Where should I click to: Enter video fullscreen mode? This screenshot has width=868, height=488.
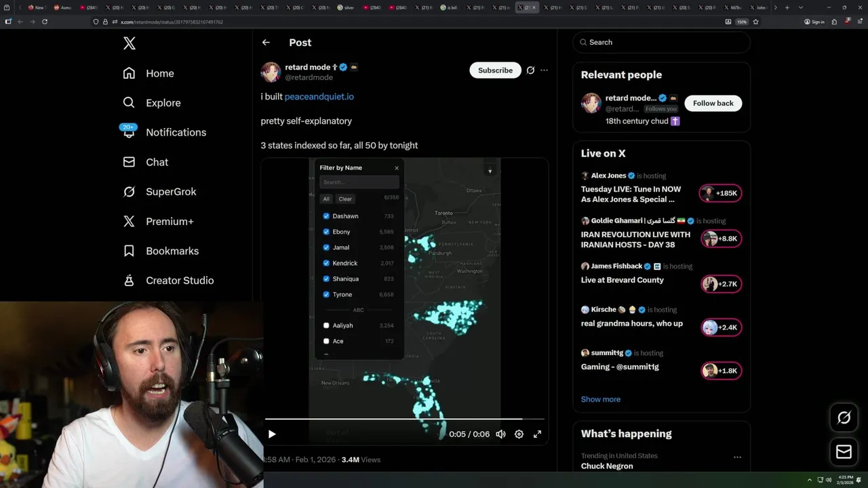537,434
